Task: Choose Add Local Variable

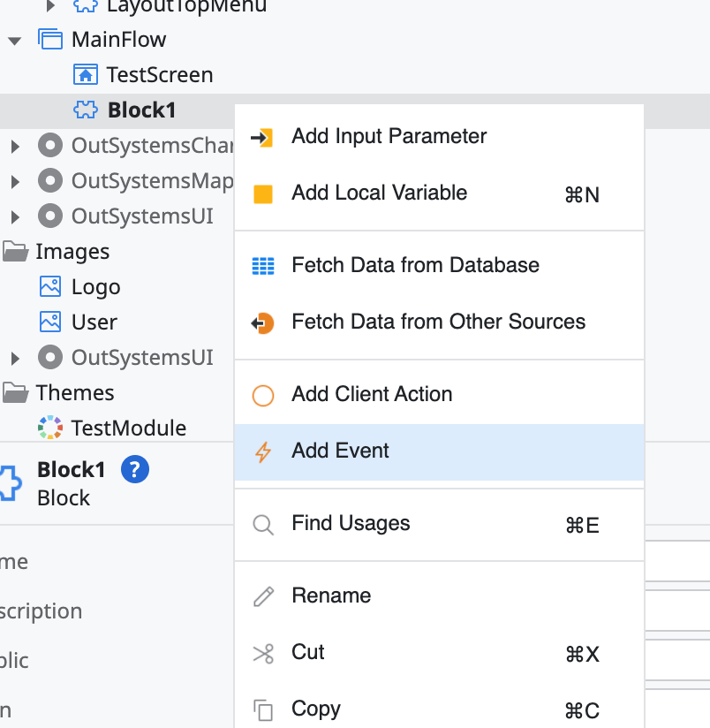Action: [379, 193]
